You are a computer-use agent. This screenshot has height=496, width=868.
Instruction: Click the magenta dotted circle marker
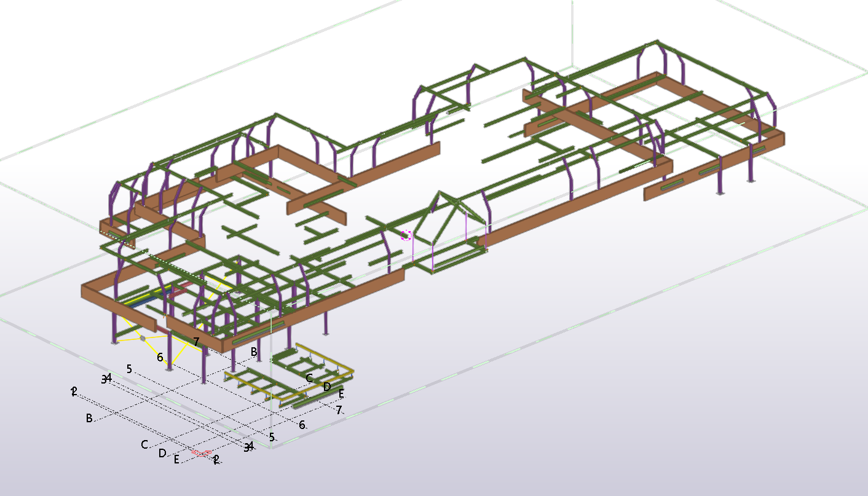406,235
